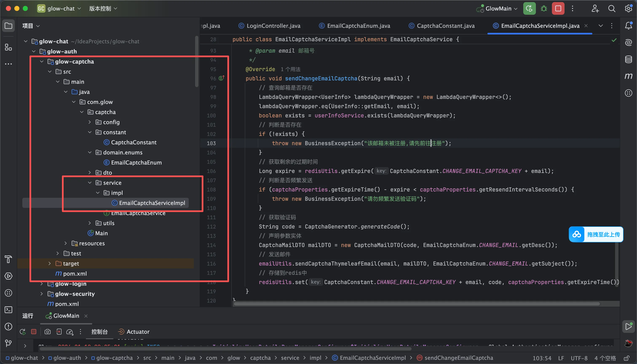Click the Maven tool window icon
The image size is (637, 364).
(629, 76)
